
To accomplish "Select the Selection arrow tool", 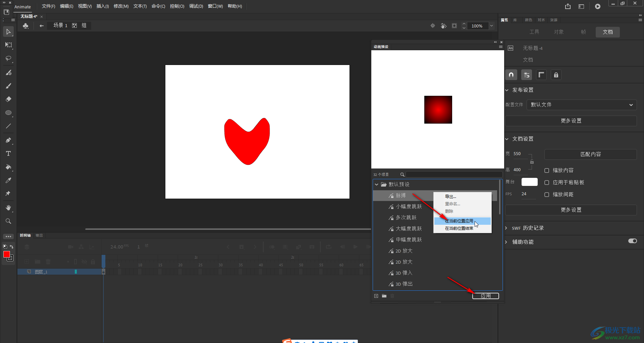I will tap(8, 32).
